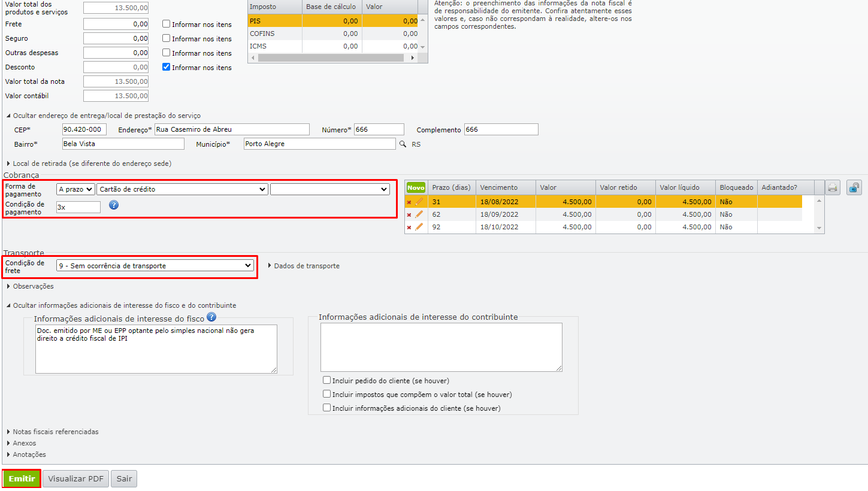Expand Dados de transporte
This screenshot has height=491, width=868.
click(x=304, y=266)
